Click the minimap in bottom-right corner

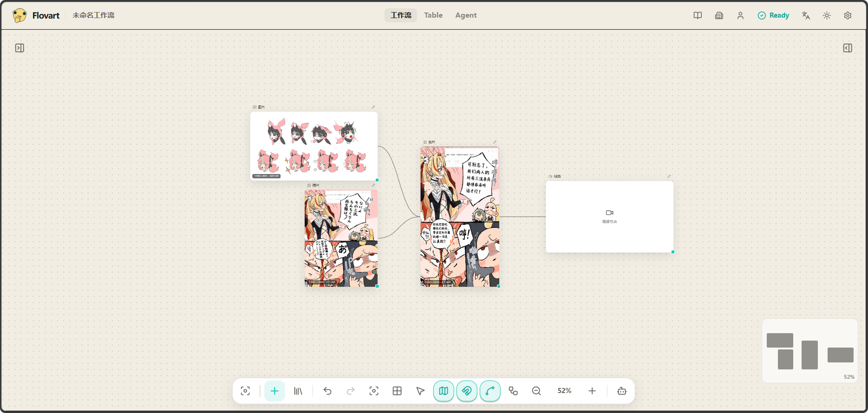810,351
